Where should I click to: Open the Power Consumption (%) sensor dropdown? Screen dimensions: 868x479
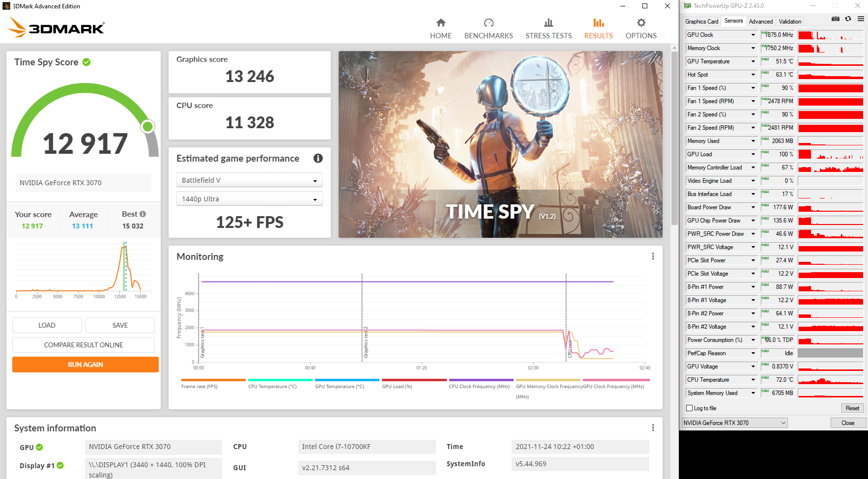click(x=753, y=340)
